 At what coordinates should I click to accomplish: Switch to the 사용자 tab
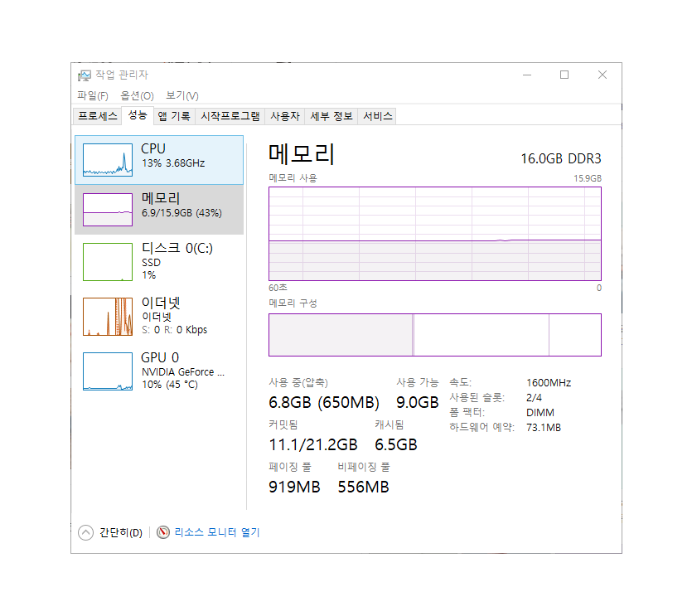(285, 116)
